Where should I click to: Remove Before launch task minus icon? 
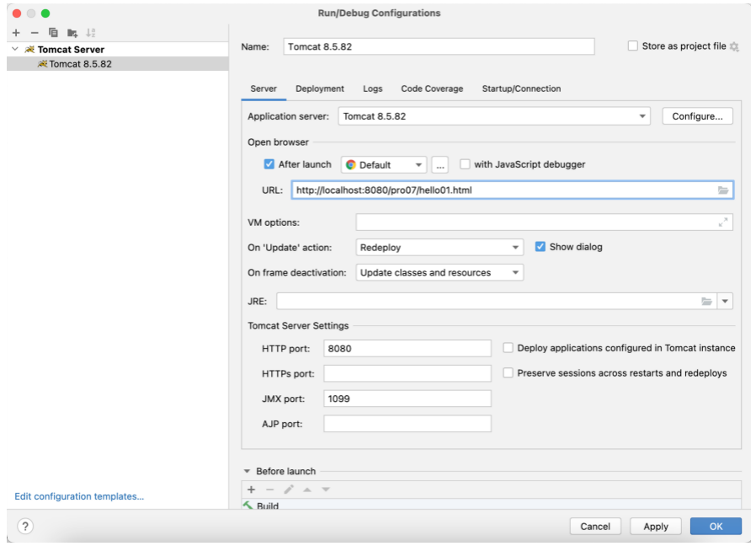(x=269, y=490)
